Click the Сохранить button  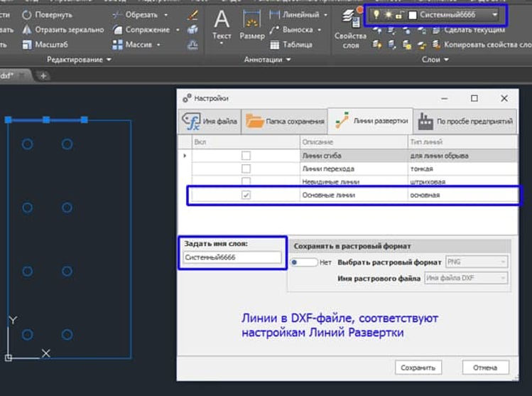point(418,368)
